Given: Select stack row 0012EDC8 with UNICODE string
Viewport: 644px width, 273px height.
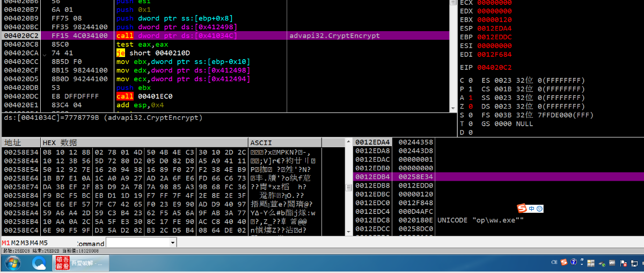Looking at the screenshot, I should [498, 220].
